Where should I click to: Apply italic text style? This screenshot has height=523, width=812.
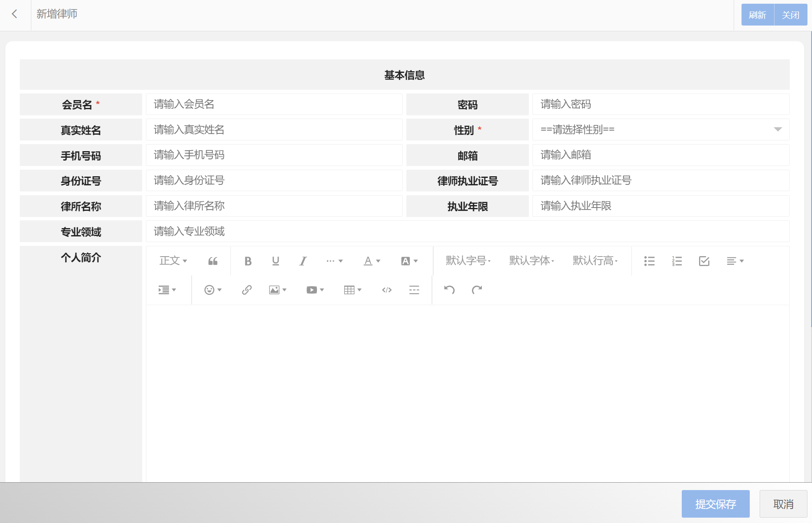303,261
